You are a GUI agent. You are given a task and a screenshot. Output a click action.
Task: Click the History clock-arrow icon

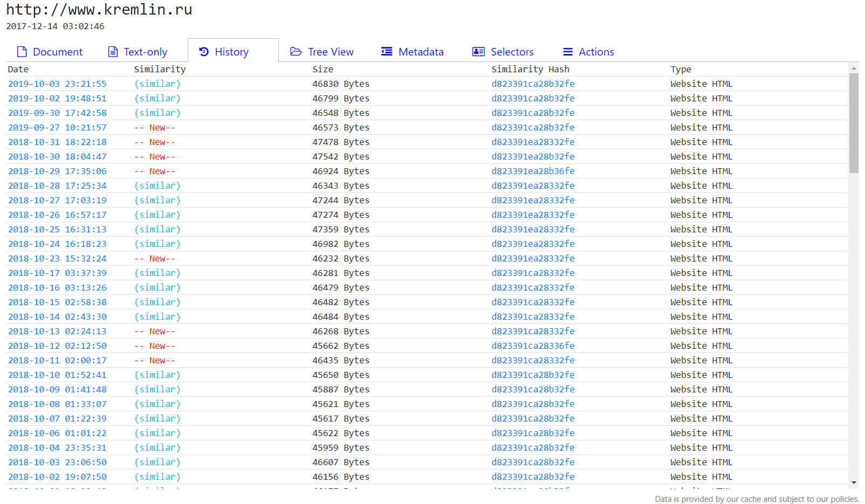pyautogui.click(x=204, y=52)
